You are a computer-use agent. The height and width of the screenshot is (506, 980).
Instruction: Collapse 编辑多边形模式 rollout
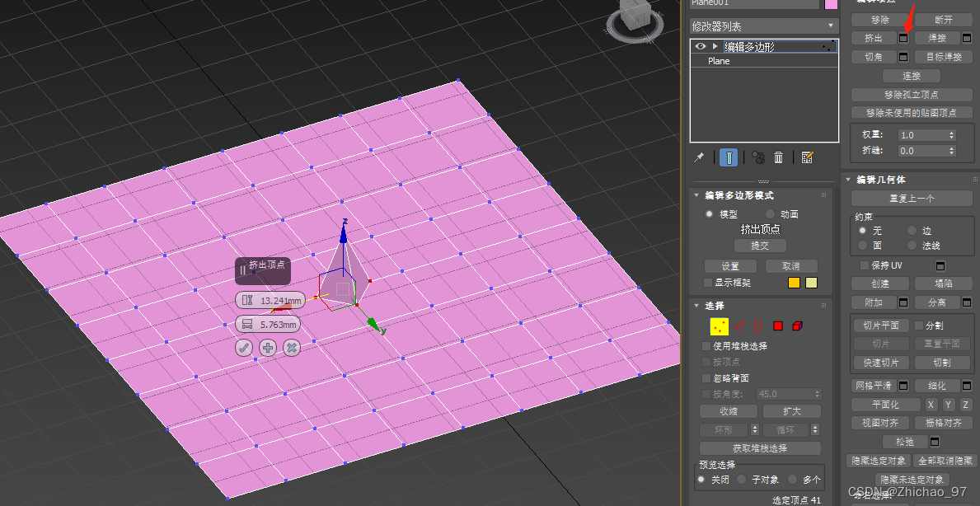click(696, 195)
